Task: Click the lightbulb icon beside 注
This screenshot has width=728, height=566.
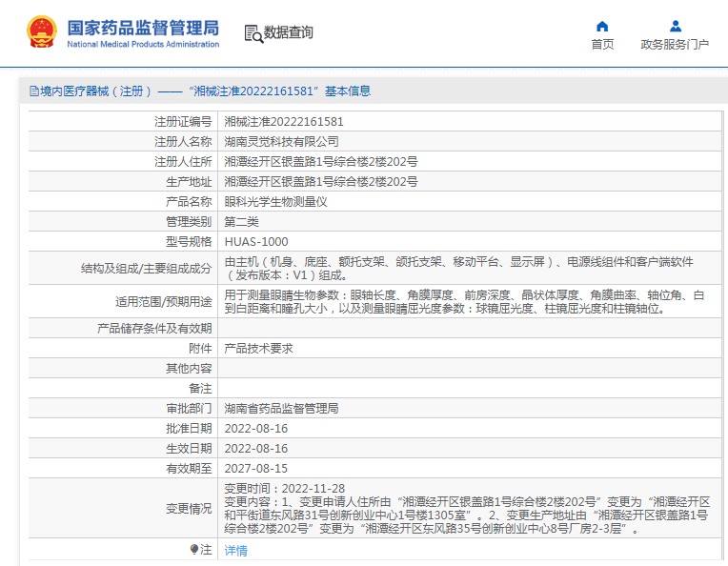Action: [x=194, y=550]
